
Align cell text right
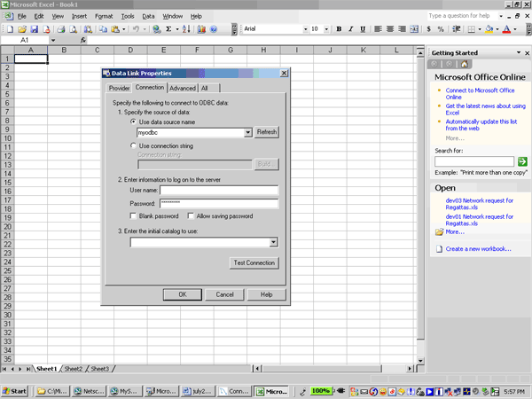coord(402,29)
